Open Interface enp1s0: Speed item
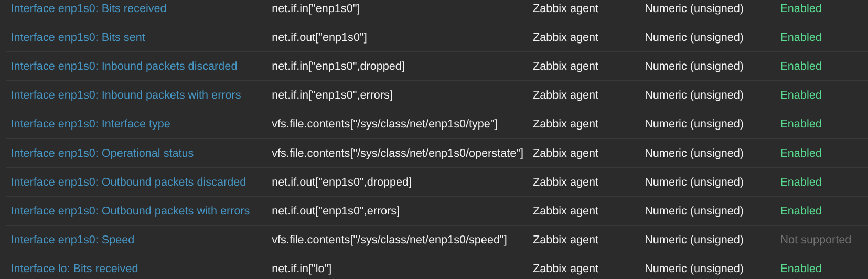This screenshot has height=279, width=868. 72,240
